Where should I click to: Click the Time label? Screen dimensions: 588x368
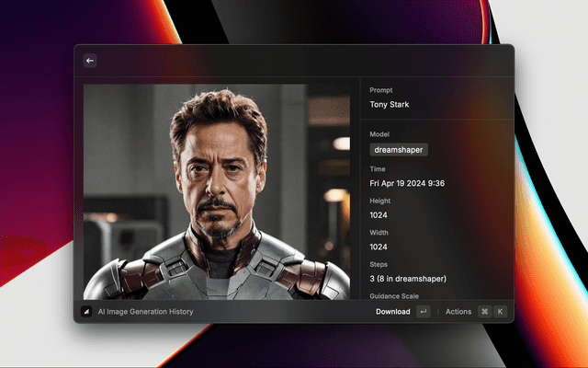pos(378,169)
